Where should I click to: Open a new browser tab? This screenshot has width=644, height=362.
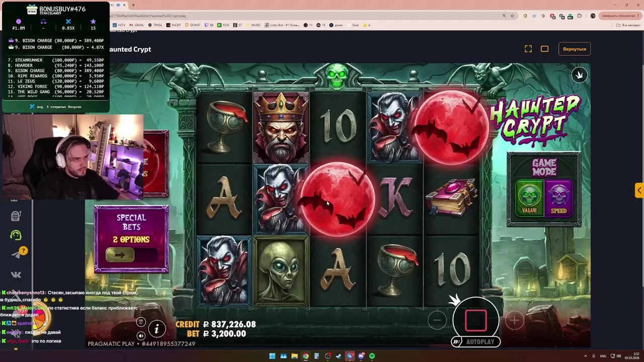[133, 5]
